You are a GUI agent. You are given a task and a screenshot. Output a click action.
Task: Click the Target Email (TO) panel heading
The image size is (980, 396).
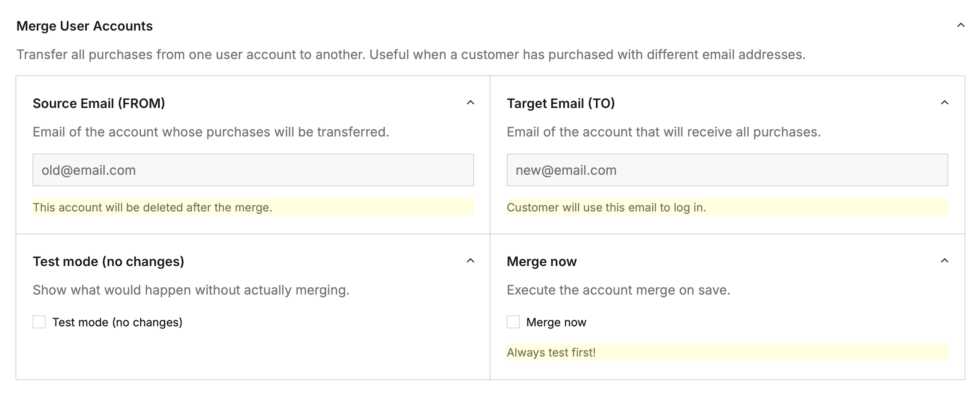(x=560, y=103)
